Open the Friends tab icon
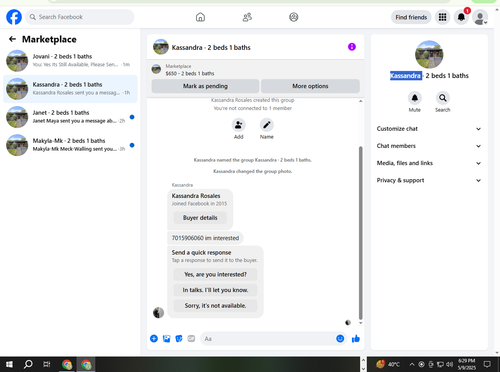Screen dimensions: 500x372 pyautogui.click(x=247, y=17)
